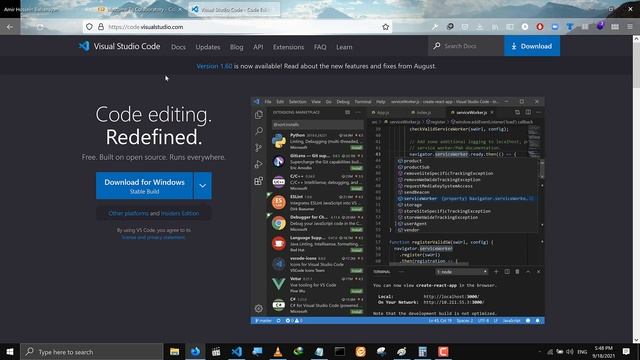
Task: Go to the Blog page
Action: 236,47
